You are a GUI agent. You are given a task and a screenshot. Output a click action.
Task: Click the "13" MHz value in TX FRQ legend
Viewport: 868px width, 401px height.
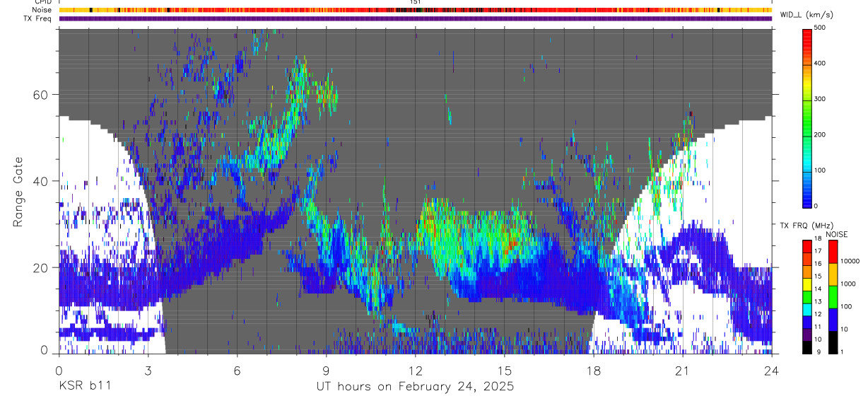[x=819, y=301]
